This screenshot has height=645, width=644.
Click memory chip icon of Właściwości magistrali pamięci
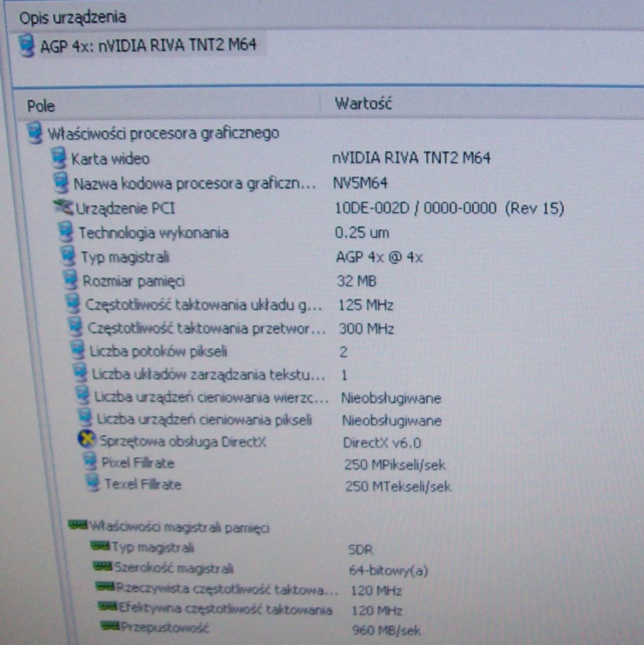click(x=77, y=524)
